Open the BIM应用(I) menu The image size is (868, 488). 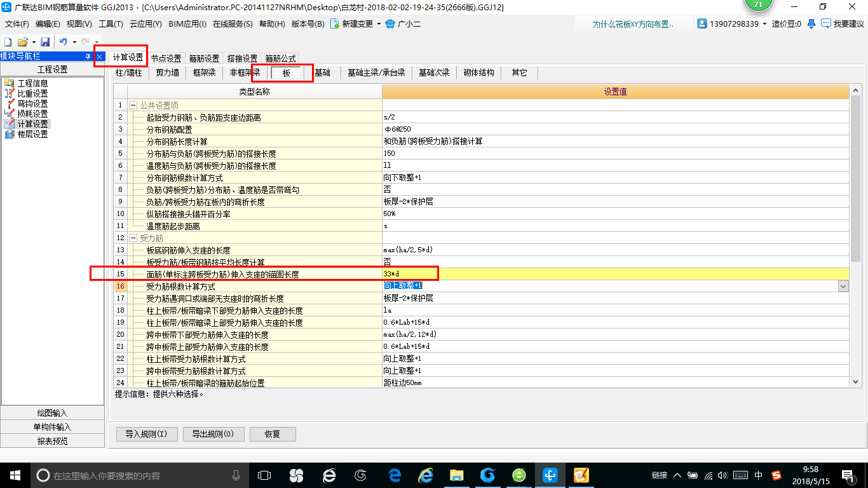tap(187, 24)
